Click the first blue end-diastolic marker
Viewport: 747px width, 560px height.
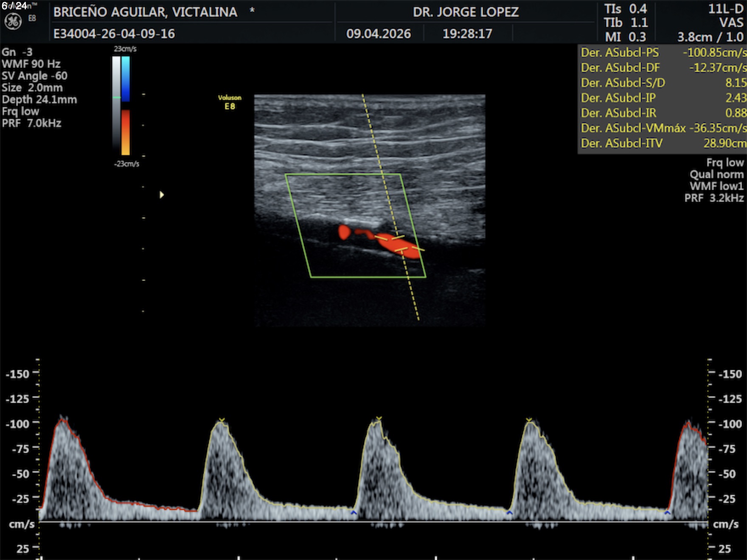click(x=354, y=513)
